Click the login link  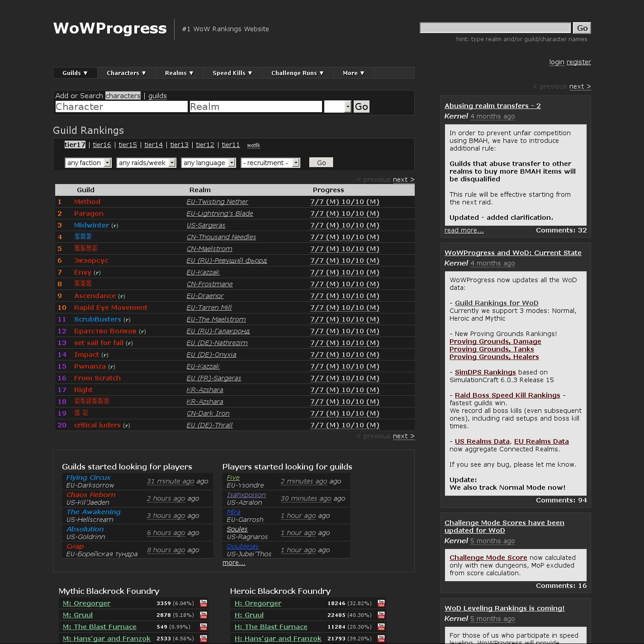[x=557, y=62]
